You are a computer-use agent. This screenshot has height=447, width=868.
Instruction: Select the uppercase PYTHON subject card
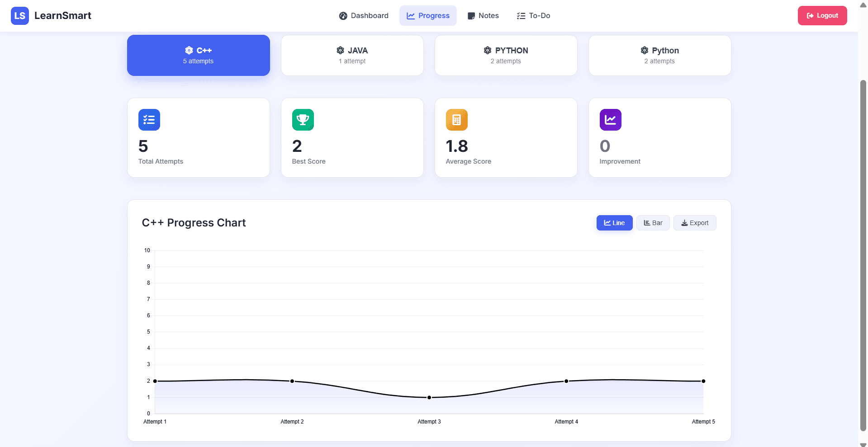(506, 55)
